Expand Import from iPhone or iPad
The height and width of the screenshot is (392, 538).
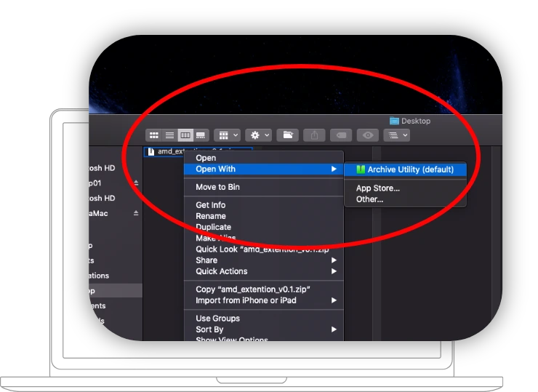[x=264, y=300]
